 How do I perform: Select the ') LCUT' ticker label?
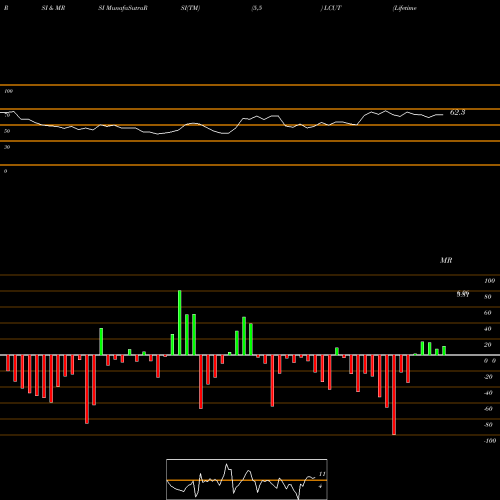pyautogui.click(x=331, y=8)
